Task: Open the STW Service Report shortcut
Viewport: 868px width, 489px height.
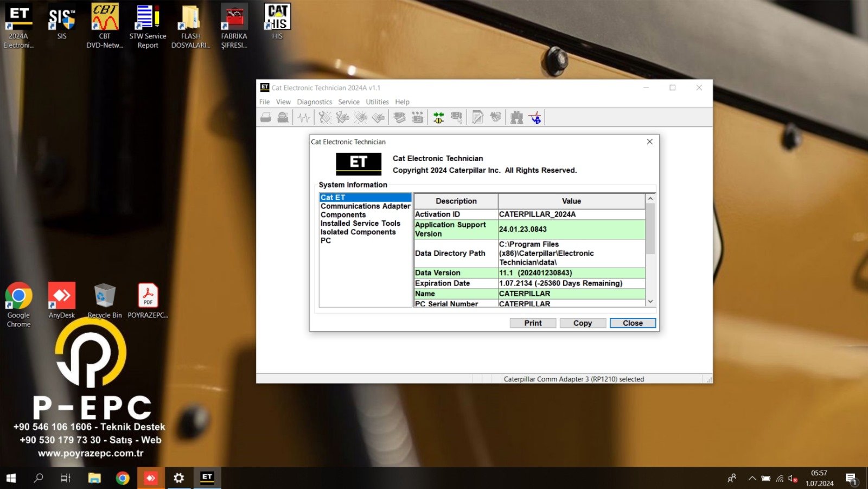Action: [x=148, y=26]
